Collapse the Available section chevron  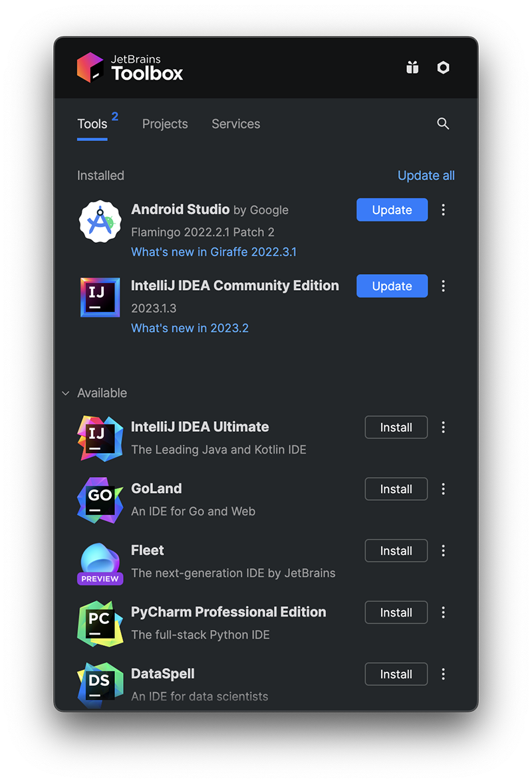(65, 393)
